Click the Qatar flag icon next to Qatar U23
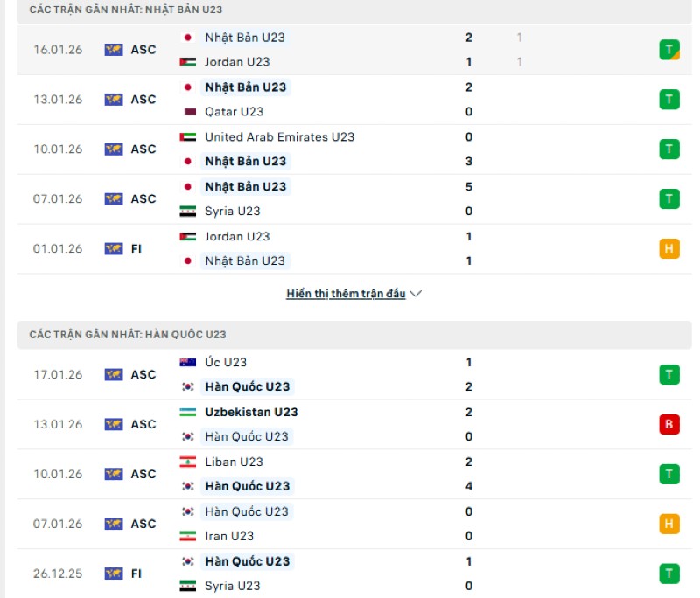Screen dimensions: 700x598 [187, 112]
